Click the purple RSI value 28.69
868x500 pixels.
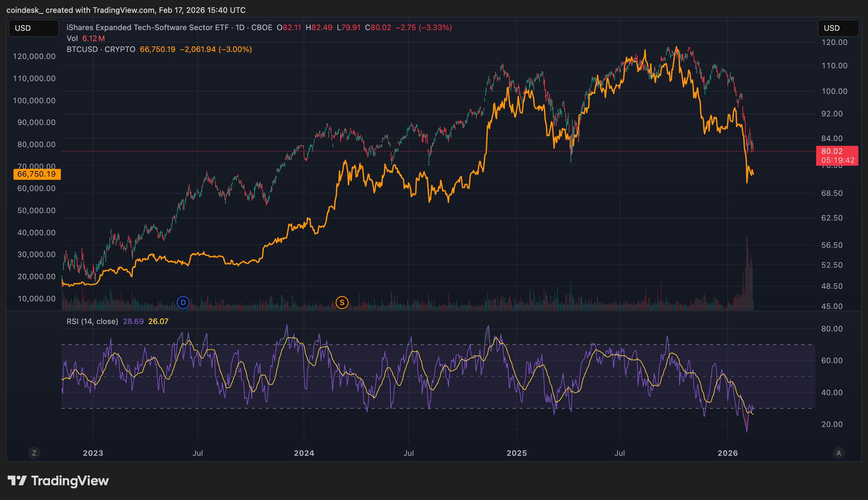tap(133, 321)
